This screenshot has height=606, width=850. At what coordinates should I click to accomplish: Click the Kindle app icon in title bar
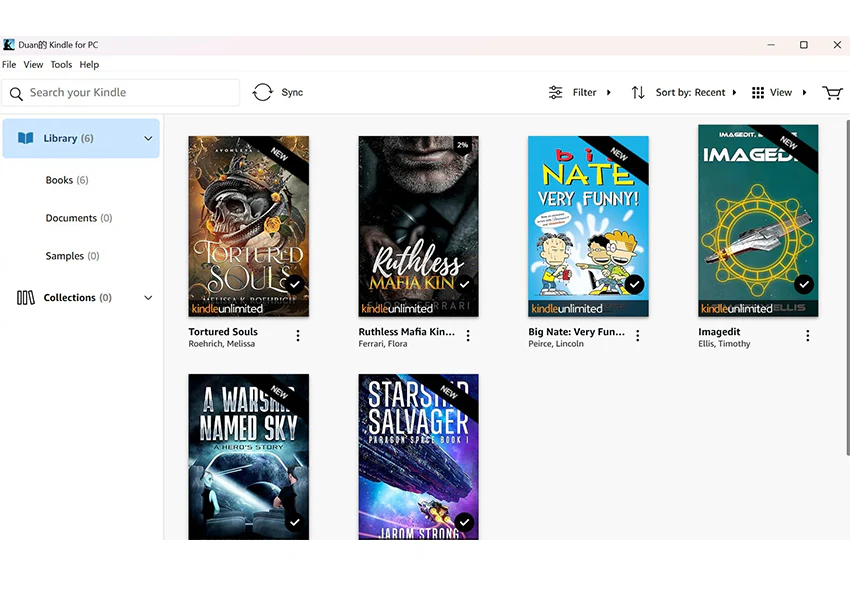click(9, 44)
